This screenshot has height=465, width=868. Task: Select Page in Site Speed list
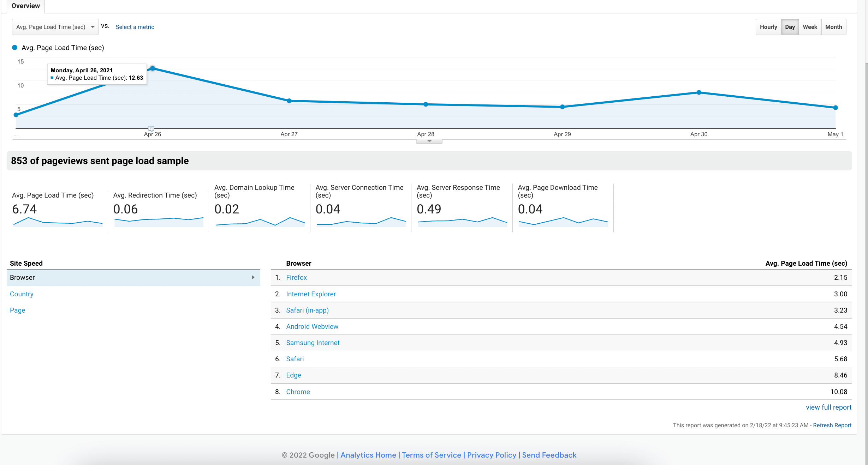17,310
